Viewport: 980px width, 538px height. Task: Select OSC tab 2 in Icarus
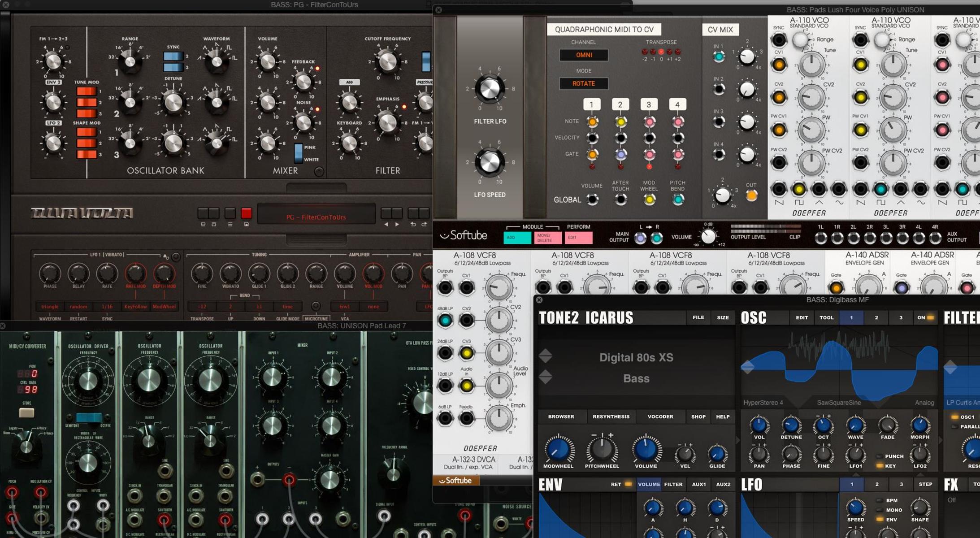[876, 318]
